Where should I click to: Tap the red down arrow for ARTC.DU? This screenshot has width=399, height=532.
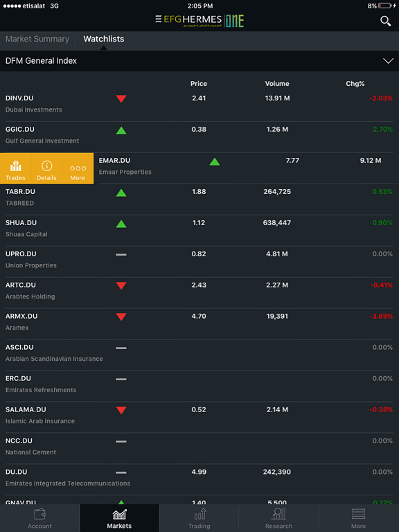121,285
